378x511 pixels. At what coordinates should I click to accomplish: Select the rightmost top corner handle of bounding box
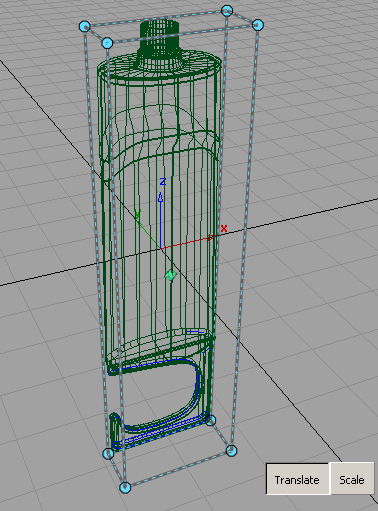pyautogui.click(x=258, y=25)
